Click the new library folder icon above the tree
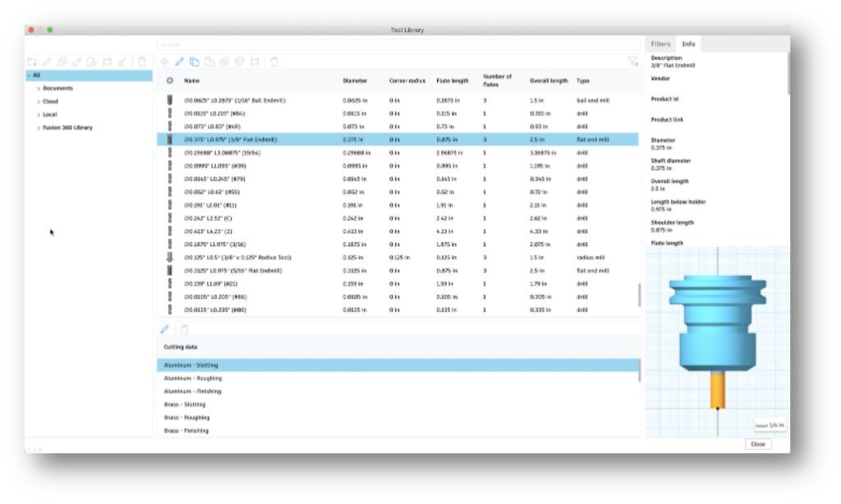841x504 pixels. [x=33, y=62]
